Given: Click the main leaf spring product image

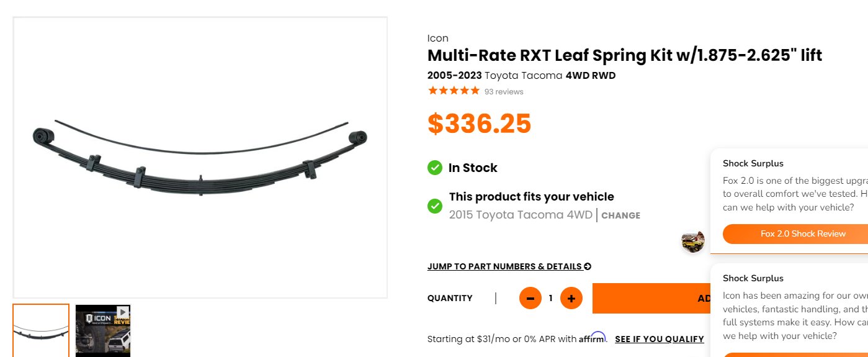Looking at the screenshot, I should pos(200,158).
